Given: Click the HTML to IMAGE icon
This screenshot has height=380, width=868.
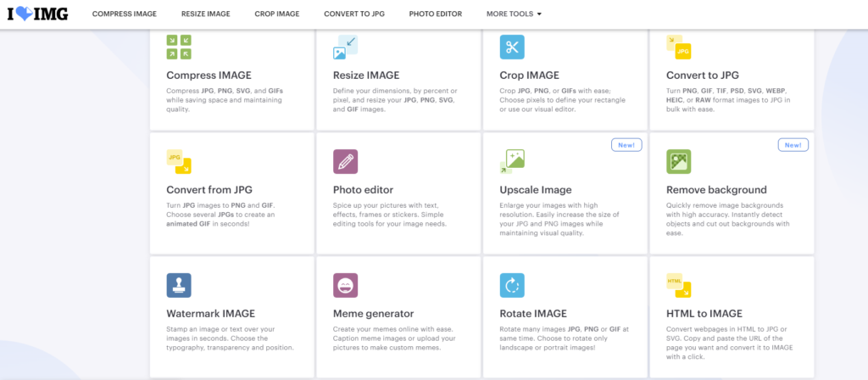Looking at the screenshot, I should [x=678, y=285].
